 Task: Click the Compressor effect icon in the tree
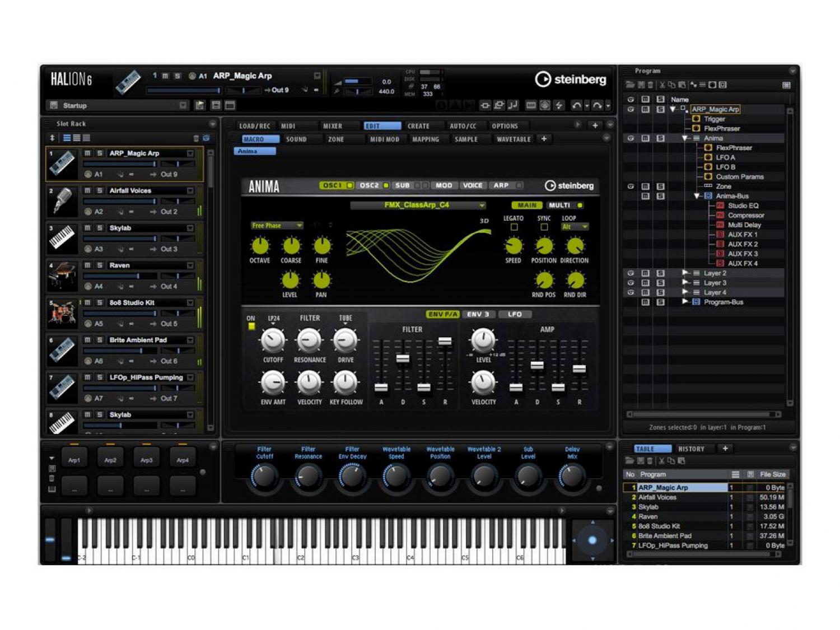coord(720,216)
